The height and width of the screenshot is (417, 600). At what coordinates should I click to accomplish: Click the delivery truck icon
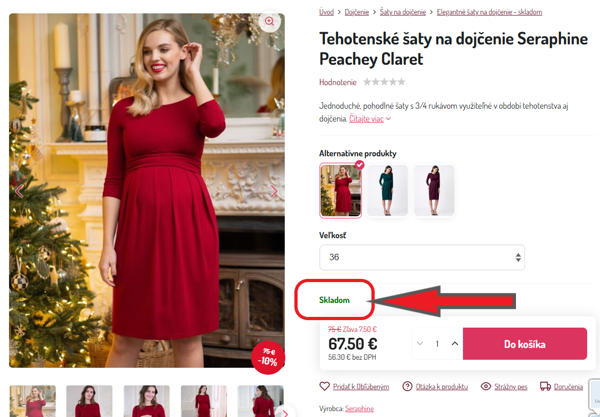click(546, 386)
